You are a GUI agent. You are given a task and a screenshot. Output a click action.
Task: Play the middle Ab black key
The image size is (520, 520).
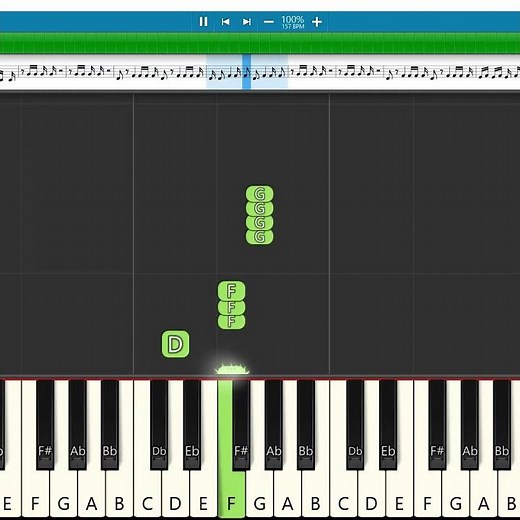click(273, 425)
